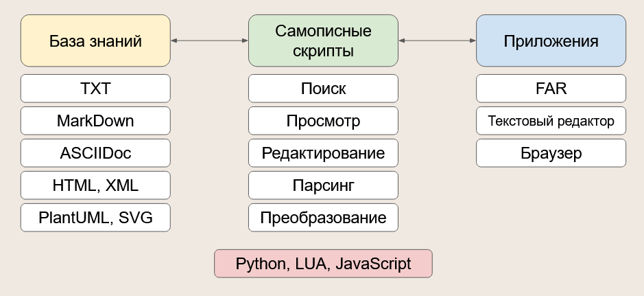The height and width of the screenshot is (296, 644).
Task: Click the yellow База знаний header box
Action: 95,41
